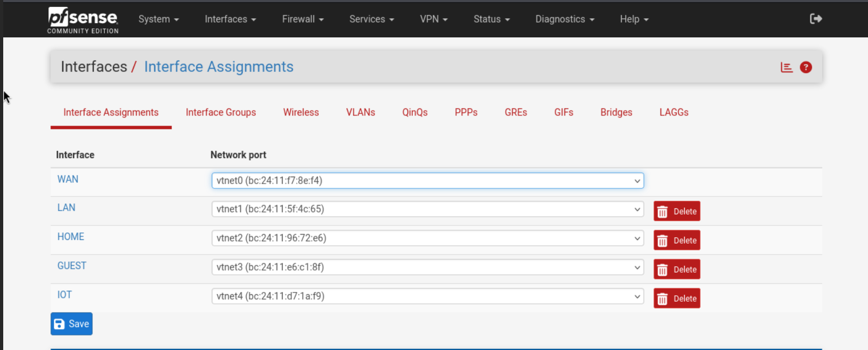Click the logout icon in navbar
Screen dimensions: 868x350
816,19
